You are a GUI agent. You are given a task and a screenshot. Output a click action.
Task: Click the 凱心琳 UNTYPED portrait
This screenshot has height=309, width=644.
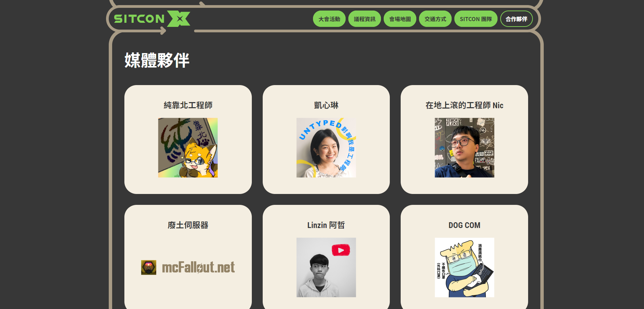point(326,148)
